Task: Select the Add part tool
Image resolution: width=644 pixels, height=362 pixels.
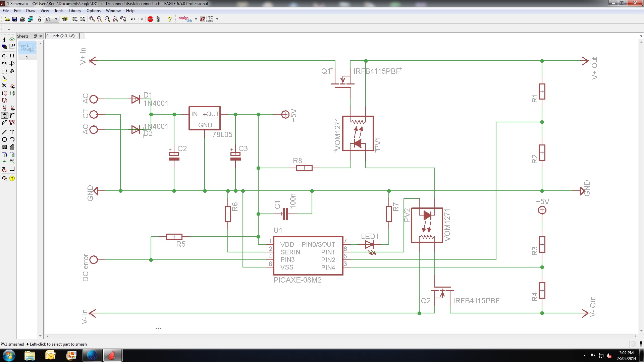Action: [12, 86]
